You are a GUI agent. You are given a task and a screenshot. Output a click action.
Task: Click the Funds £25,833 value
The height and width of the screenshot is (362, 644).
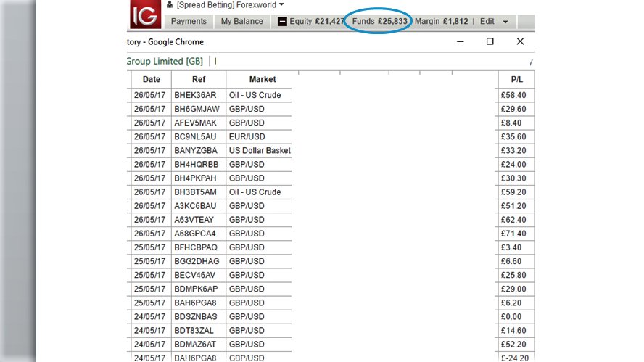pyautogui.click(x=379, y=21)
